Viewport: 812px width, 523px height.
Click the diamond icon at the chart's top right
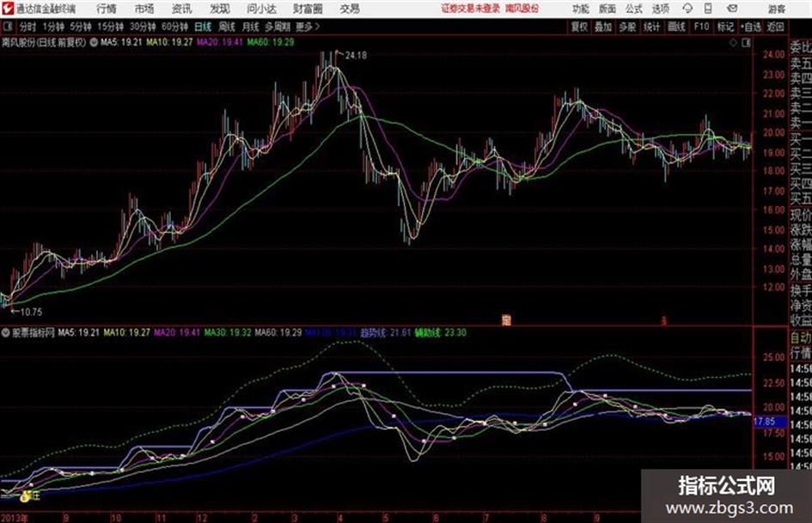pyautogui.click(x=733, y=43)
